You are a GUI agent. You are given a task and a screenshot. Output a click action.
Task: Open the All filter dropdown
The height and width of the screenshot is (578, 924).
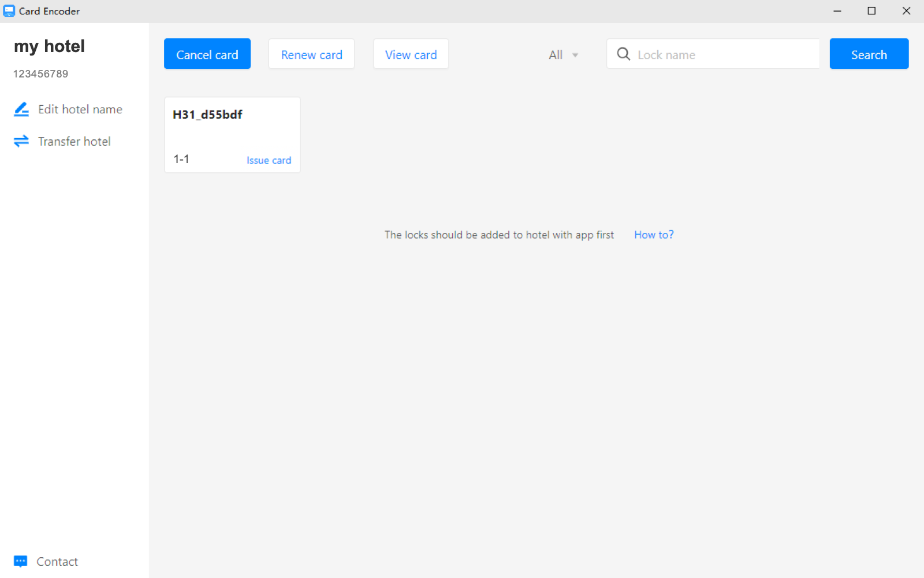click(563, 55)
